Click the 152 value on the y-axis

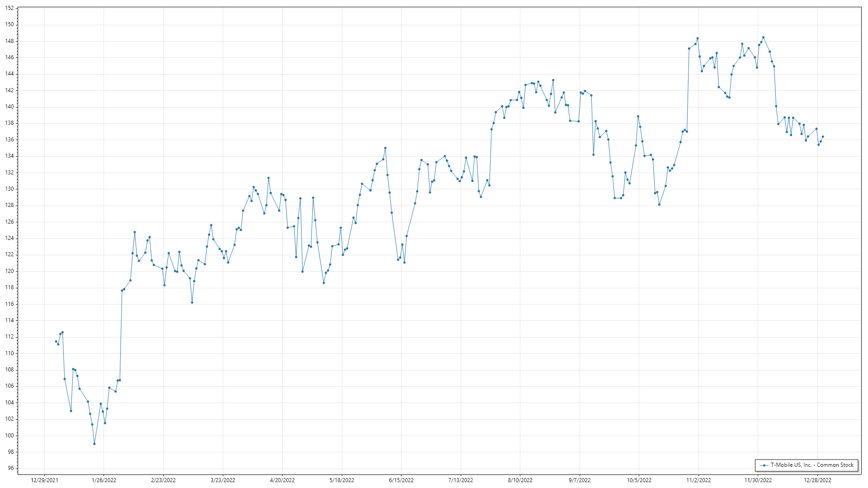pyautogui.click(x=10, y=8)
